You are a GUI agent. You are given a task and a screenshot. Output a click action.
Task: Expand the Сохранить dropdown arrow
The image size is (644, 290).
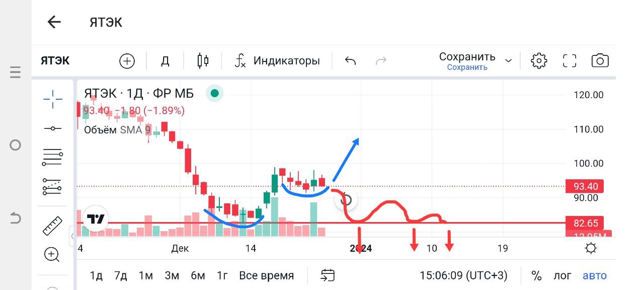(508, 61)
